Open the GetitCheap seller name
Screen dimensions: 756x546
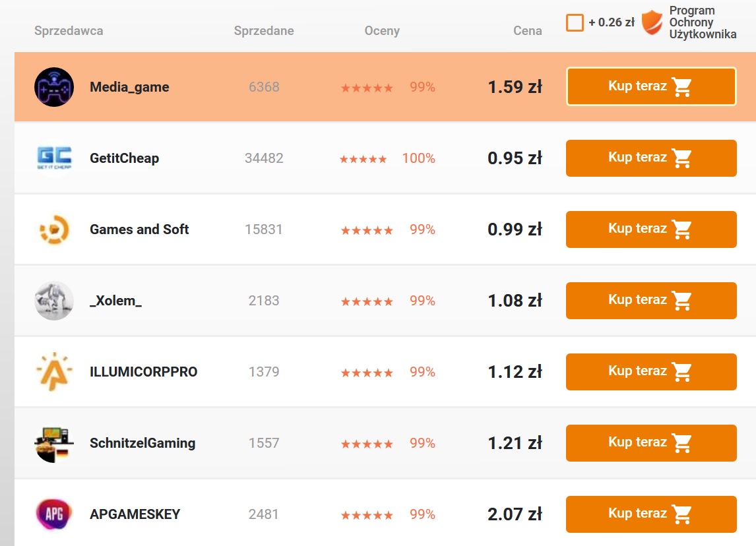click(x=125, y=158)
